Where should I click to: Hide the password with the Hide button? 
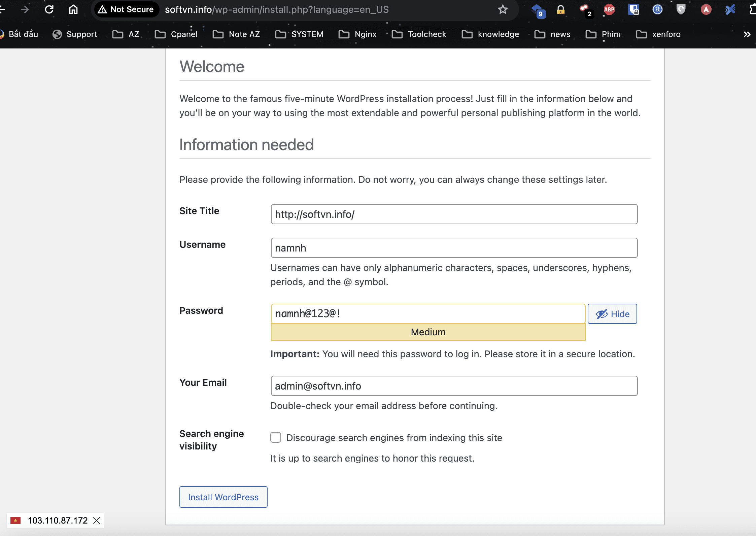(612, 314)
